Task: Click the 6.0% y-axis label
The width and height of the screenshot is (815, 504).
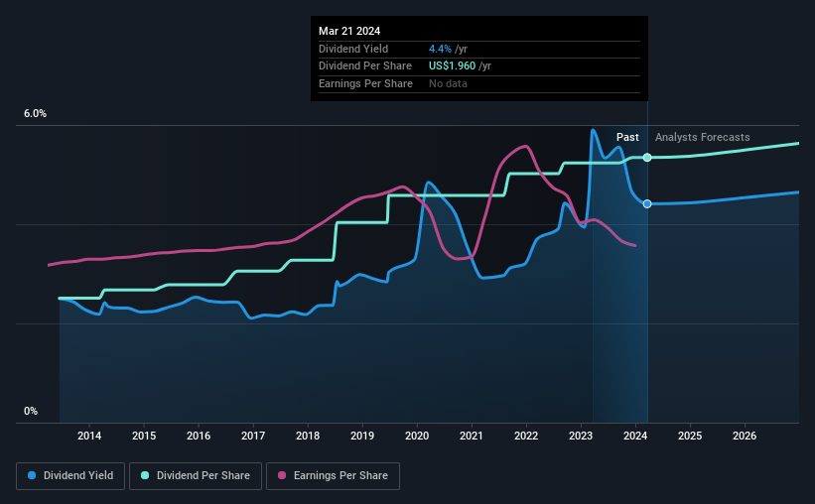Action: point(36,114)
